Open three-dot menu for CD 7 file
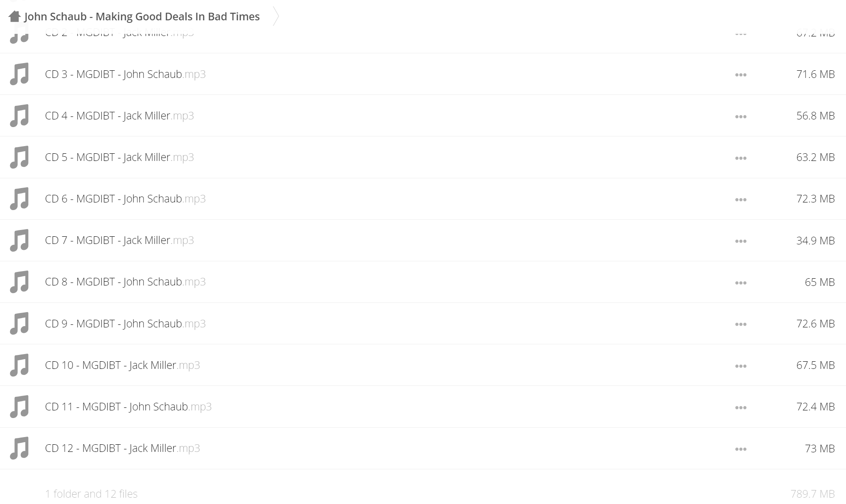Image resolution: width=846 pixels, height=504 pixels. [741, 241]
